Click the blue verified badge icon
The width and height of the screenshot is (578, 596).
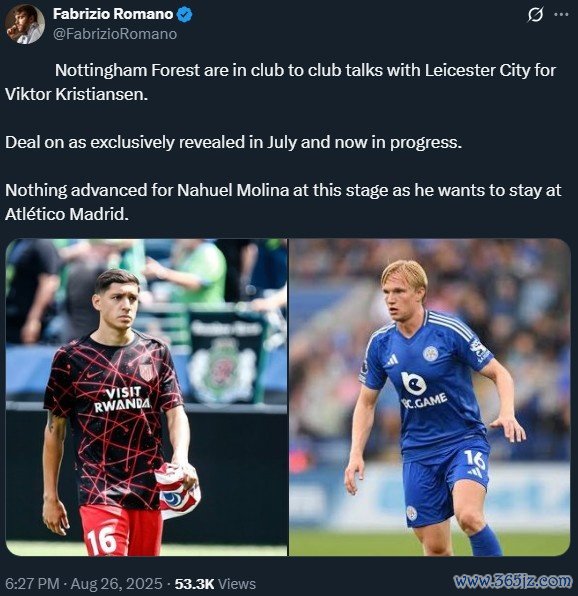[185, 14]
